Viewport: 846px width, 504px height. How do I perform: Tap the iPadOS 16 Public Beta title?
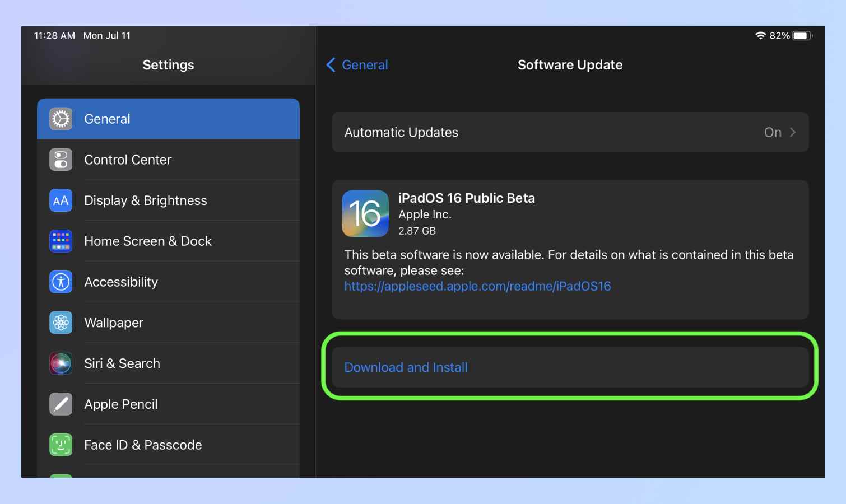point(467,198)
